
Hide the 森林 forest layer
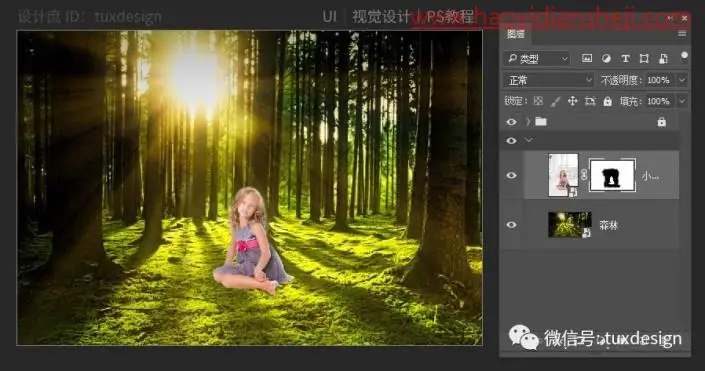pyautogui.click(x=511, y=224)
